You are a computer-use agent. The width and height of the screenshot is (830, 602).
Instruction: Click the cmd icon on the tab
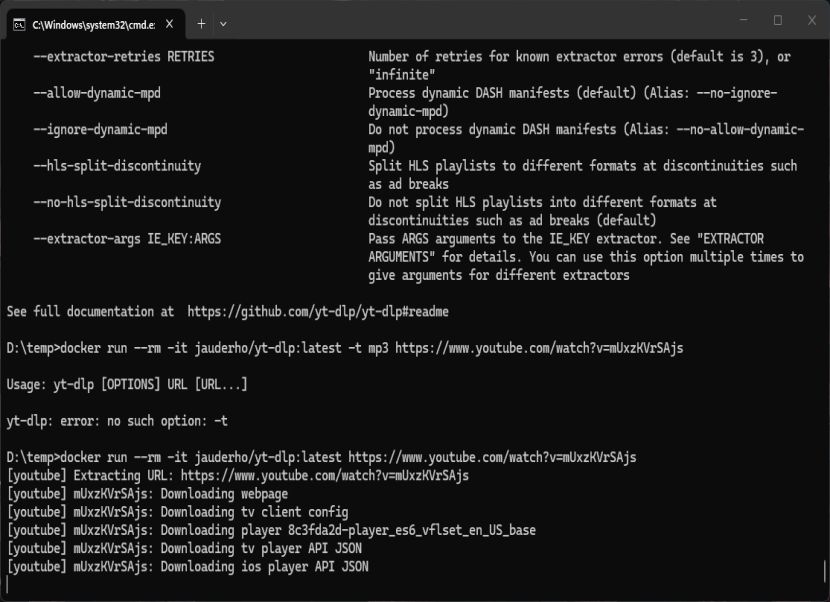[19, 25]
